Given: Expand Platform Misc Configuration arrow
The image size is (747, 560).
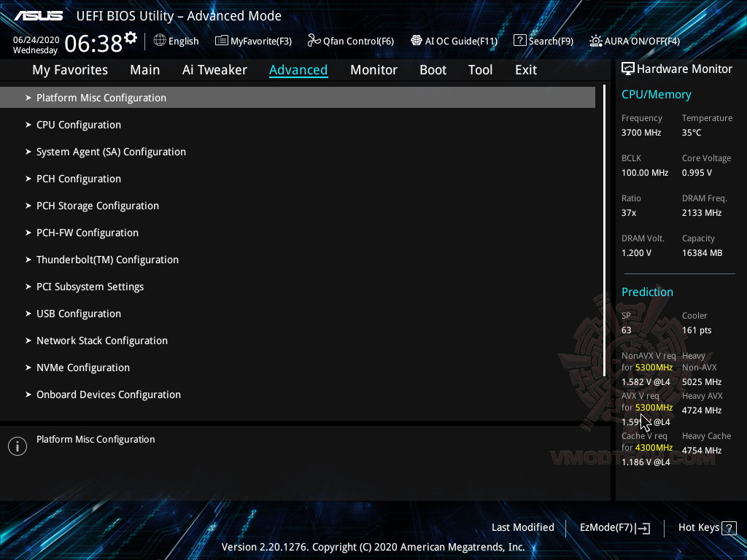Looking at the screenshot, I should 28,98.
